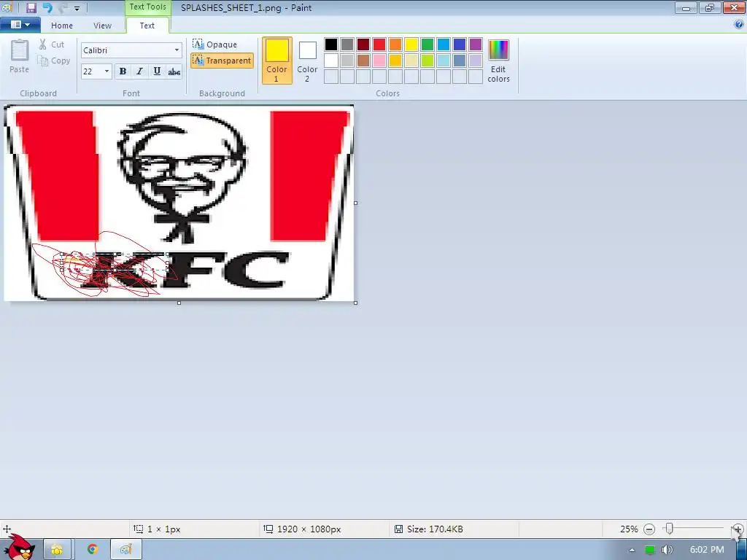Screen dimensions: 747x560
Task: Click the 6:02 PM system clock
Action: pos(707,550)
